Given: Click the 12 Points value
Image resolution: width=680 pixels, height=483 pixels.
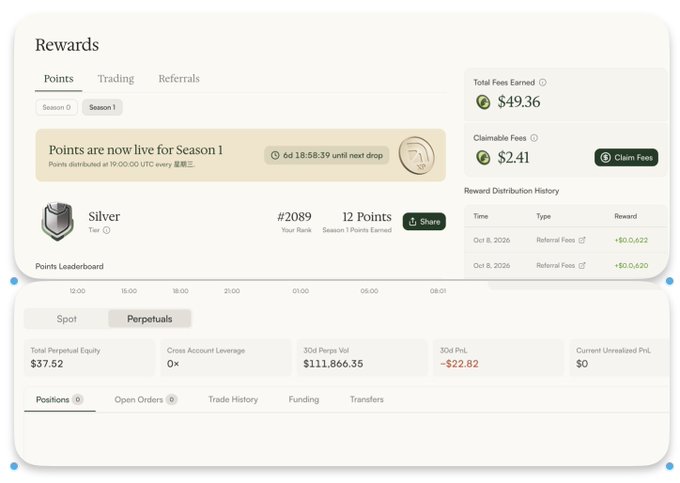Looking at the screenshot, I should click(367, 217).
